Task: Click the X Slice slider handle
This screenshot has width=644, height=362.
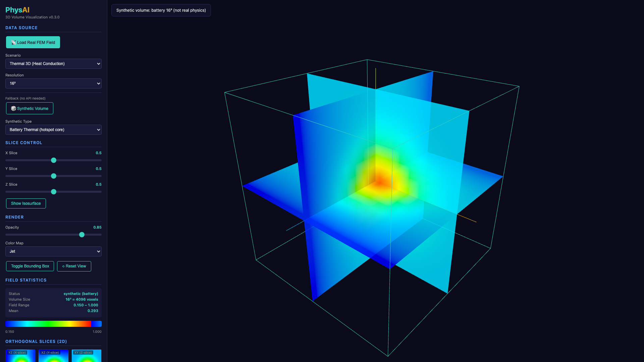Action: click(54, 160)
